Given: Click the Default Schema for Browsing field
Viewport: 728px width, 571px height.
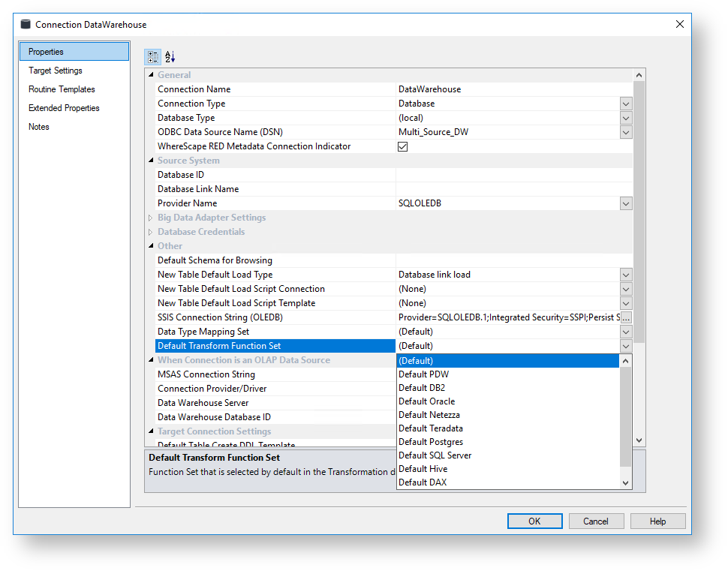Looking at the screenshot, I should [514, 260].
